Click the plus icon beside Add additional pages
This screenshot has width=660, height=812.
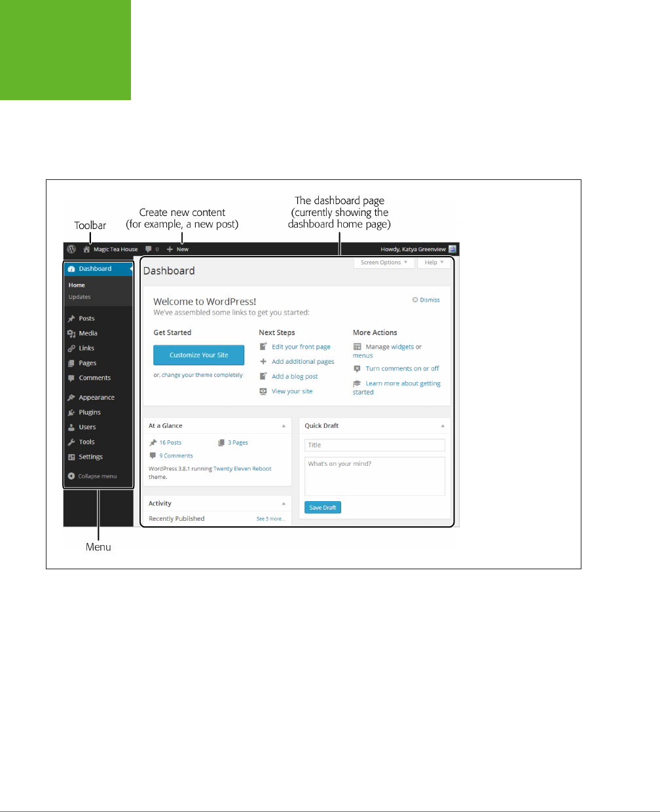tap(263, 361)
